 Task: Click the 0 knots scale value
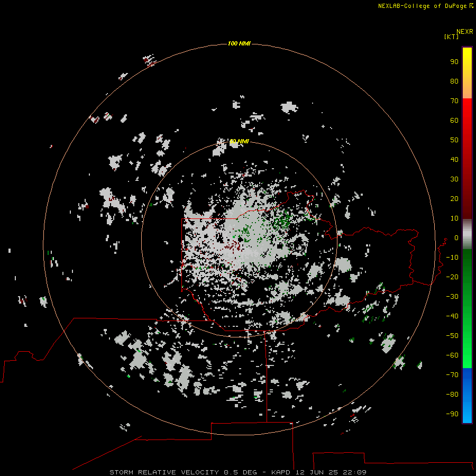pyautogui.click(x=456, y=238)
